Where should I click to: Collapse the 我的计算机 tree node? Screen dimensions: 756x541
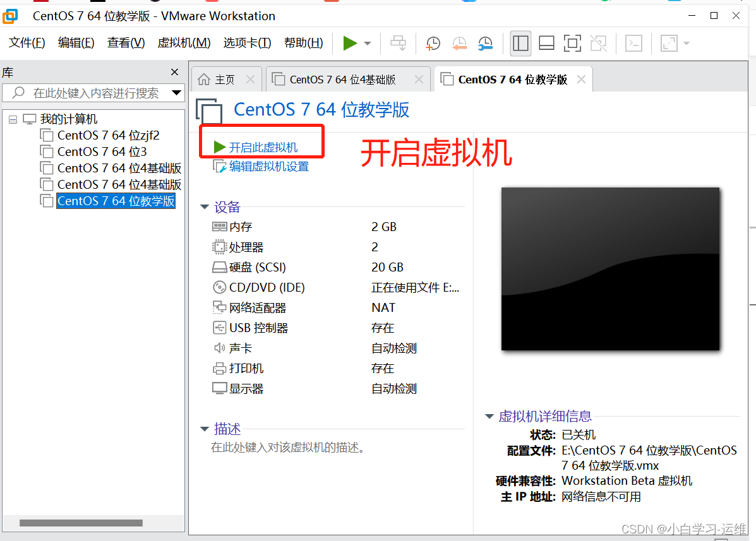coord(13,119)
